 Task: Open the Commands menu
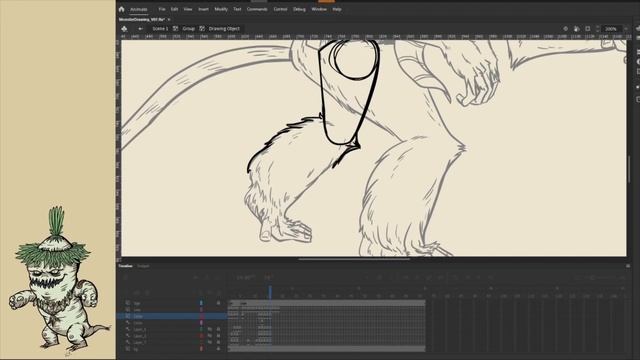tap(257, 9)
